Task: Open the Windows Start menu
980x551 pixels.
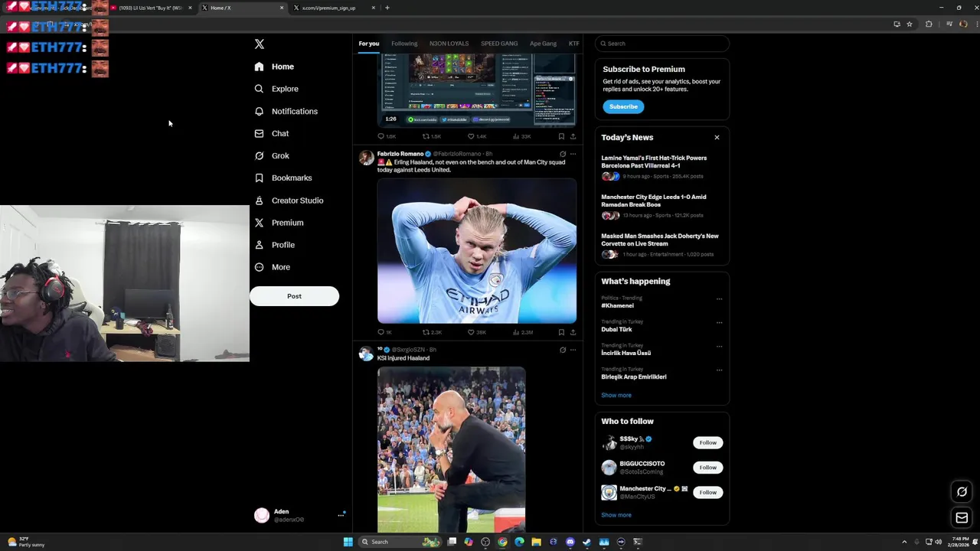Action: coord(348,542)
